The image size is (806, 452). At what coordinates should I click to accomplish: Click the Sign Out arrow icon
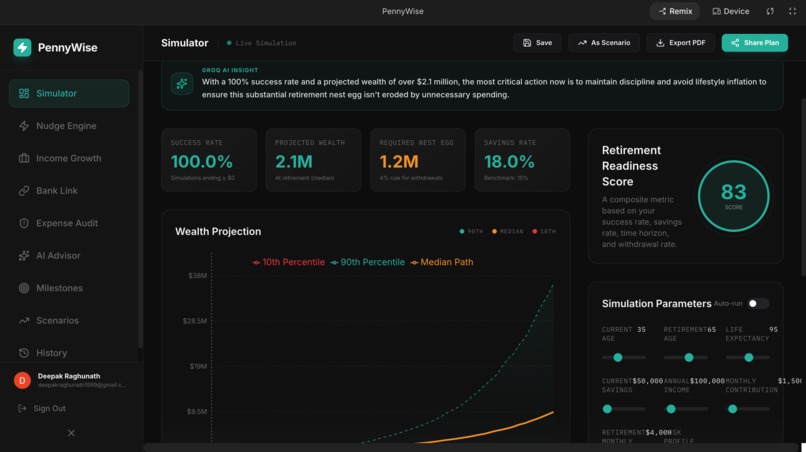(x=22, y=408)
